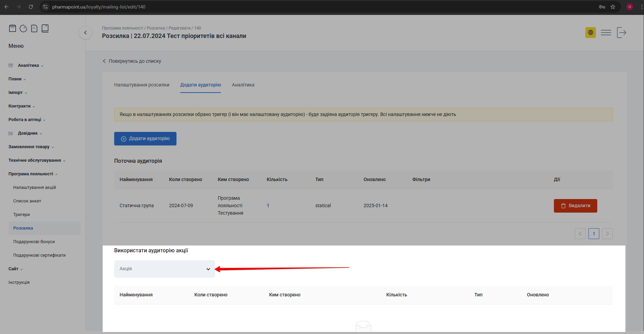Go to previous page in pagination

[x=580, y=234]
